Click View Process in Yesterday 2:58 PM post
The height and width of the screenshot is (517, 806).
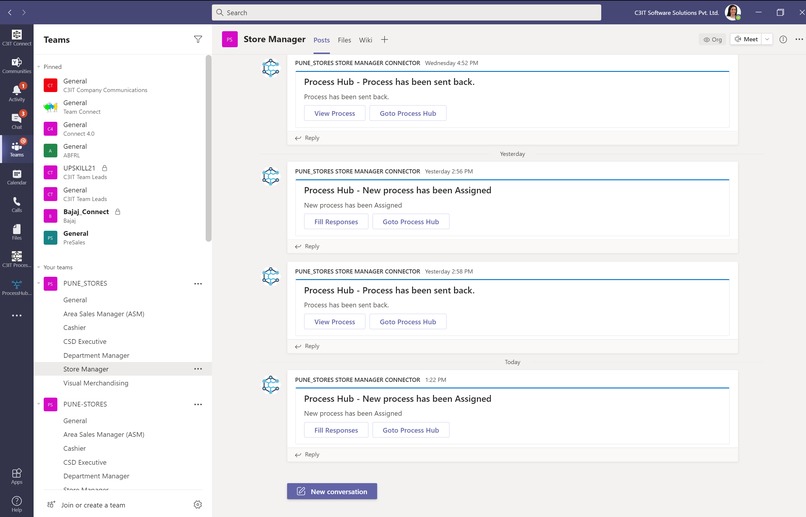[x=335, y=322]
